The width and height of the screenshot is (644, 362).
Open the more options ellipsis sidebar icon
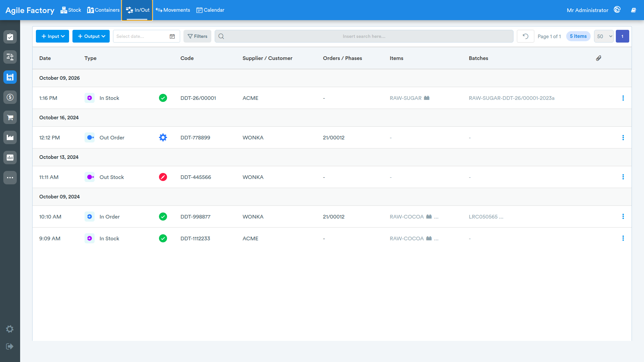pyautogui.click(x=10, y=178)
